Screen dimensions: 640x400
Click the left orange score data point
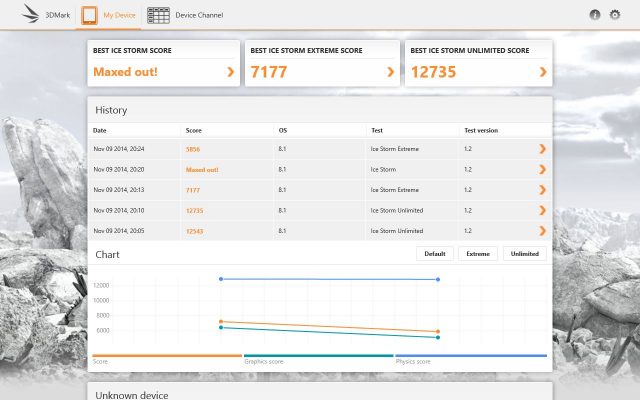click(x=221, y=322)
